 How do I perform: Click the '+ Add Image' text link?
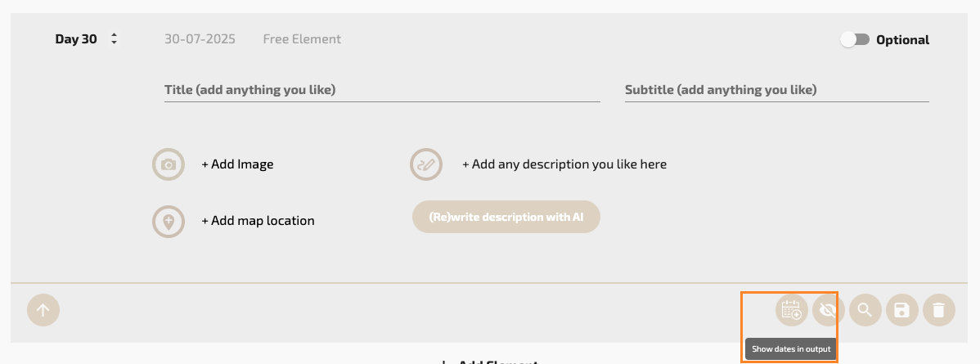[x=237, y=164]
